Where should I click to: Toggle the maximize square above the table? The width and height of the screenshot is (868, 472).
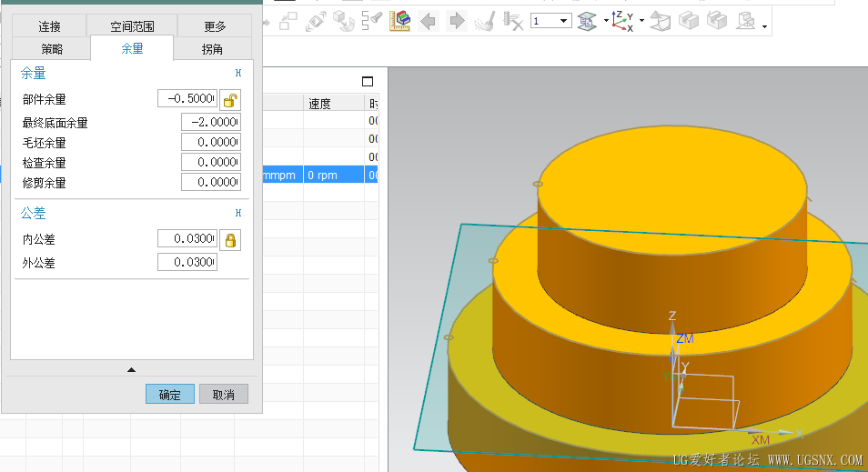(x=368, y=81)
